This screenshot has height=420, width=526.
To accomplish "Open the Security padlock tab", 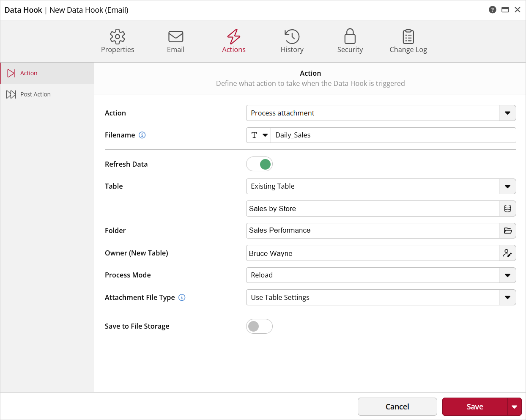I will (350, 41).
